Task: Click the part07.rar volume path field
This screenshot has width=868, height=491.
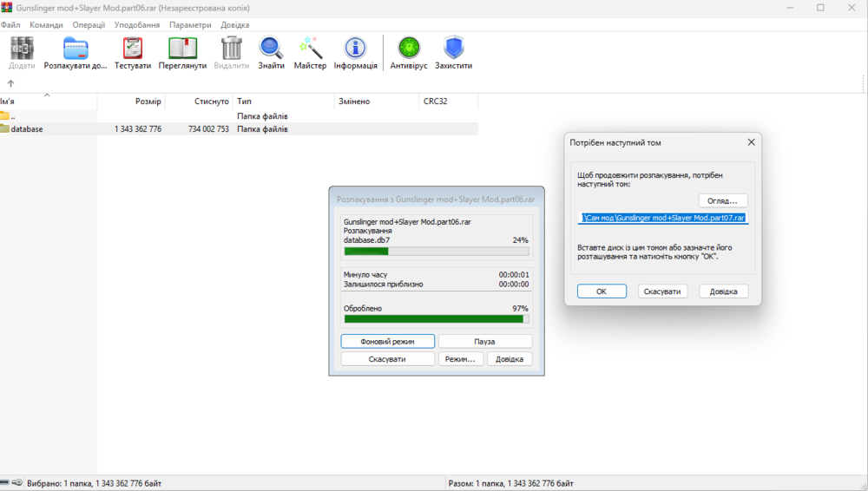Action: (663, 218)
